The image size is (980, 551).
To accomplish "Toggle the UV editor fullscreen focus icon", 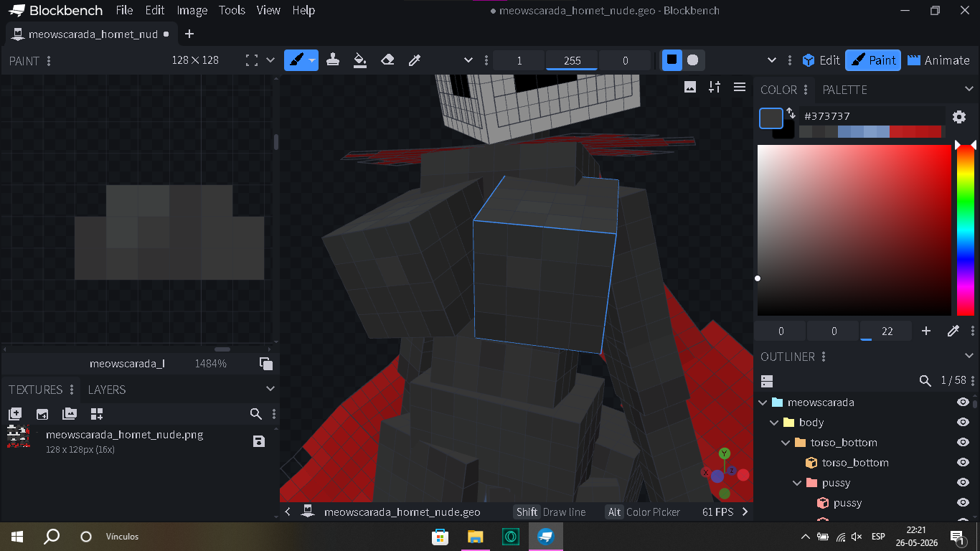I will pos(252,60).
